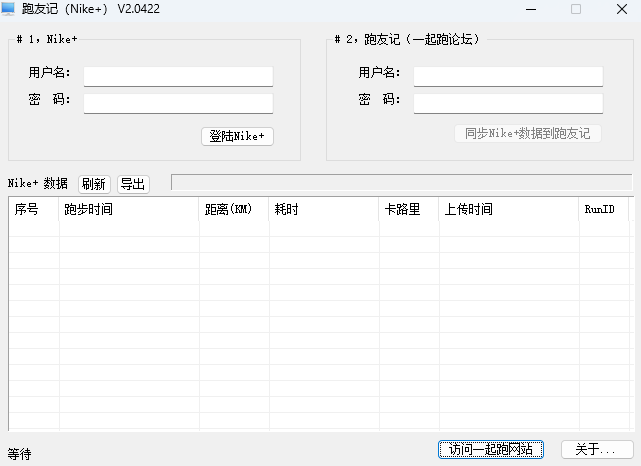Click the 导出 button
The image size is (641, 466).
[133, 184]
